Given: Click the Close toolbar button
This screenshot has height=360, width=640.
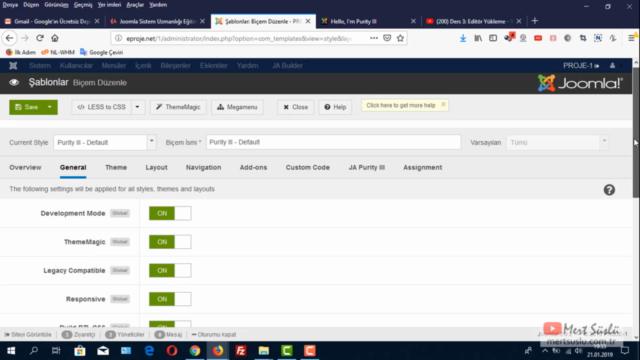Looking at the screenshot, I should tap(296, 107).
